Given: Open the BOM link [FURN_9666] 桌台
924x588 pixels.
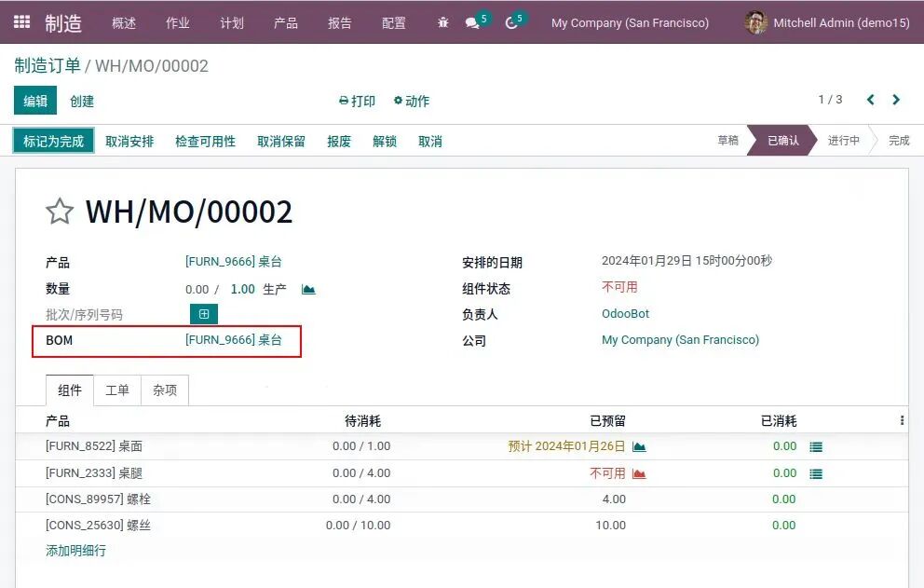Looking at the screenshot, I should 233,340.
